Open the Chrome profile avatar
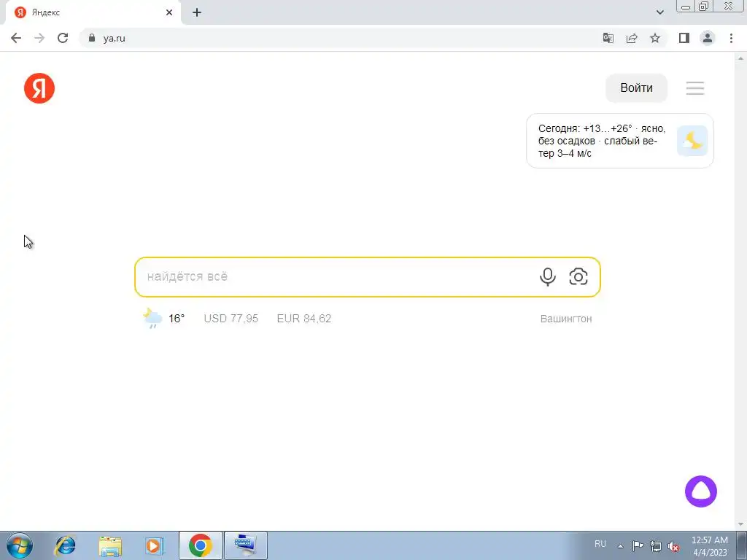This screenshot has height=560, width=747. click(708, 38)
